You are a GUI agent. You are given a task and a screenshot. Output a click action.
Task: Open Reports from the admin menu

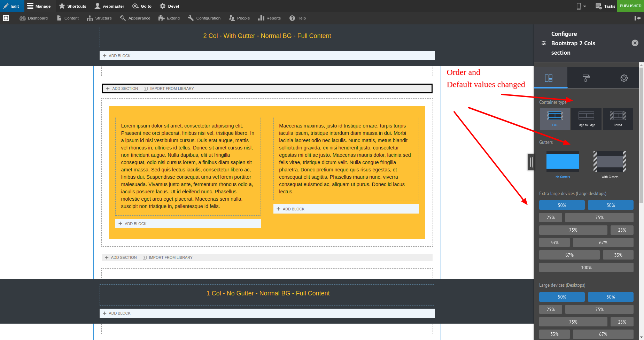(269, 18)
